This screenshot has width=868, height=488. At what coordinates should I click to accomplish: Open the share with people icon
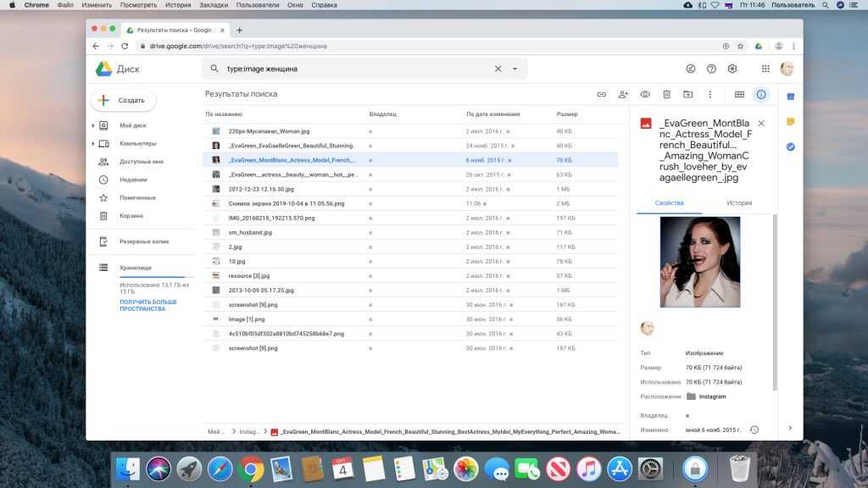[x=623, y=94]
